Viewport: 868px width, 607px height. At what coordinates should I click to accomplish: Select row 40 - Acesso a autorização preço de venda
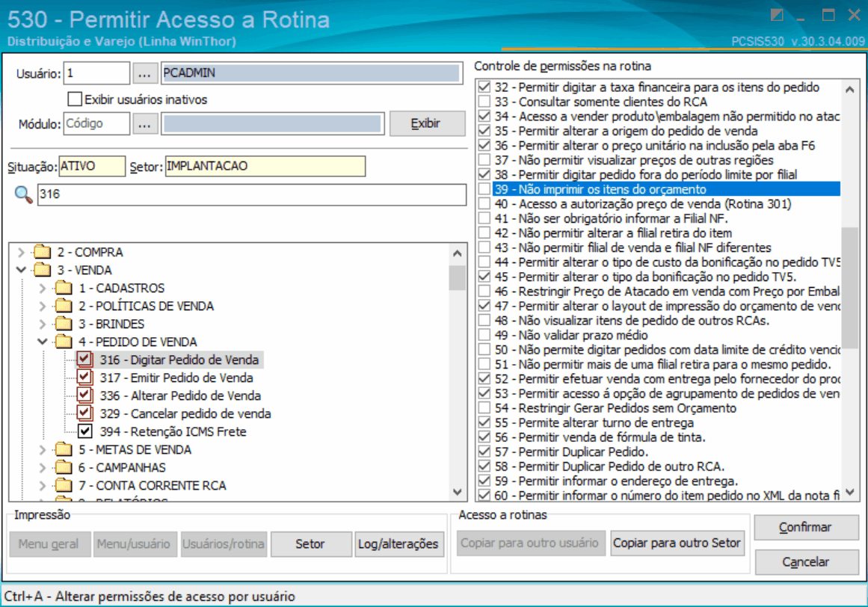coord(666,203)
